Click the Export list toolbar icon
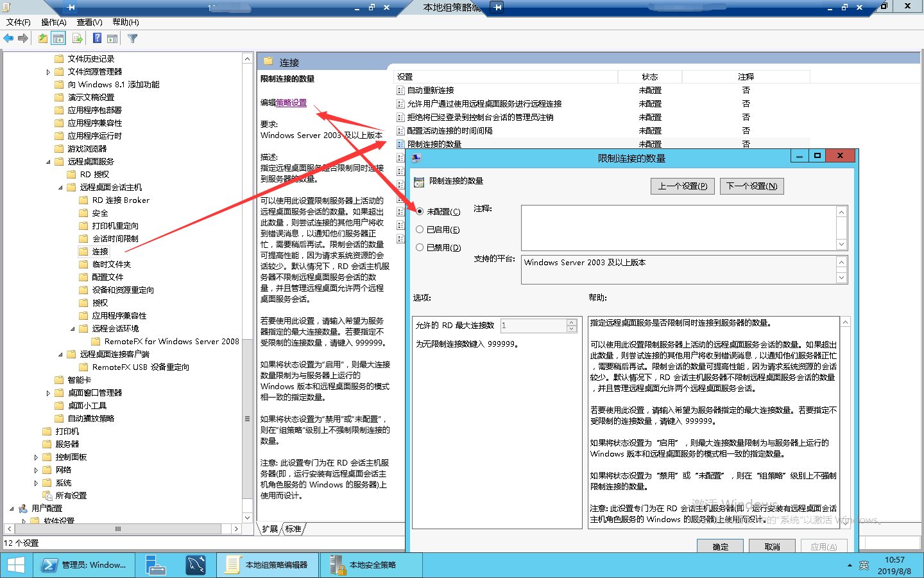The height and width of the screenshot is (578, 924). coord(77,39)
